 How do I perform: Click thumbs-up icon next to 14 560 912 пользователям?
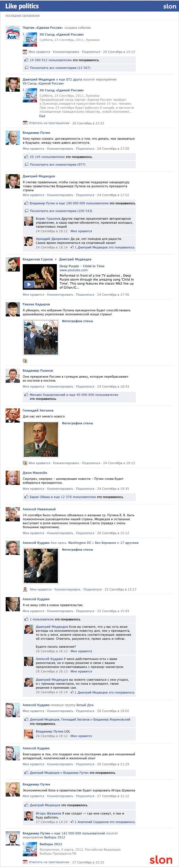tap(26, 60)
